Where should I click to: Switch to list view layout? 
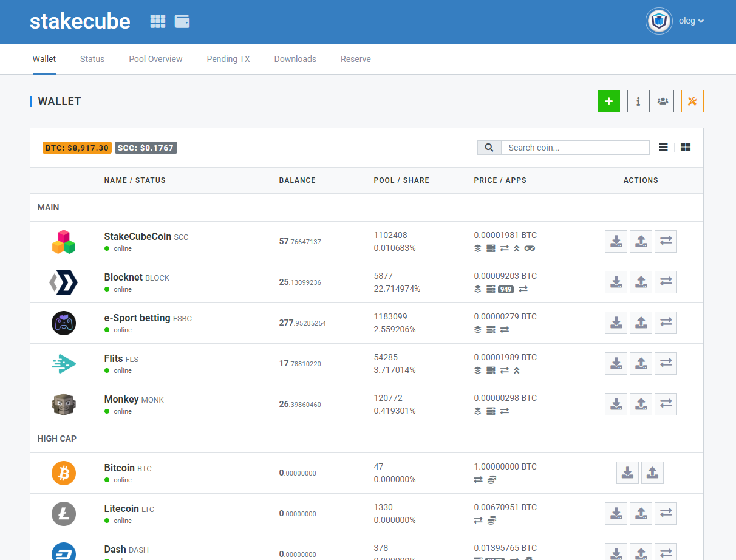point(663,147)
